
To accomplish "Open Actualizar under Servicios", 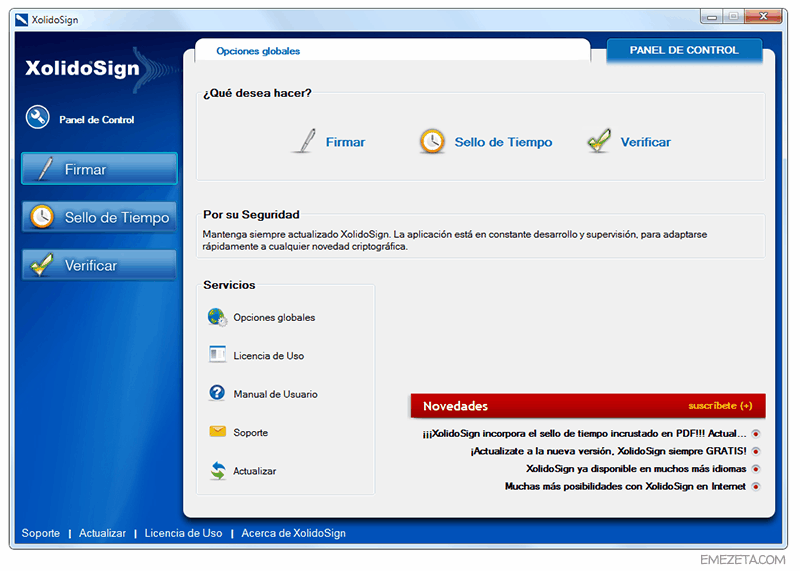I will tap(255, 471).
